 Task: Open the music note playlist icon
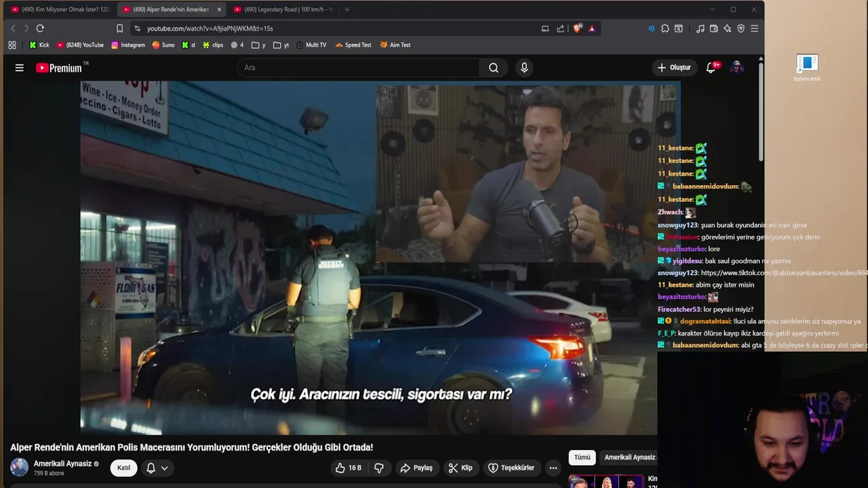pos(701,28)
